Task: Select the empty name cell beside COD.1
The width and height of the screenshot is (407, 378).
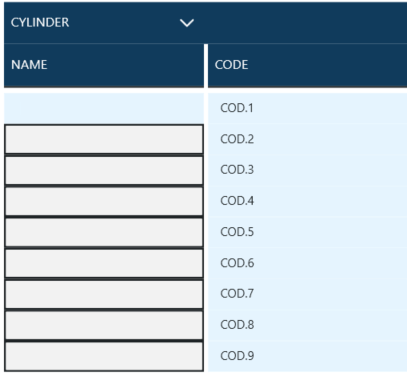Action: point(104,108)
